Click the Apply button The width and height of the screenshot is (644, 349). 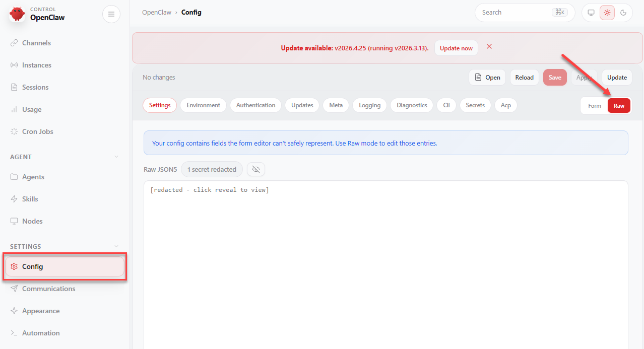[584, 77]
